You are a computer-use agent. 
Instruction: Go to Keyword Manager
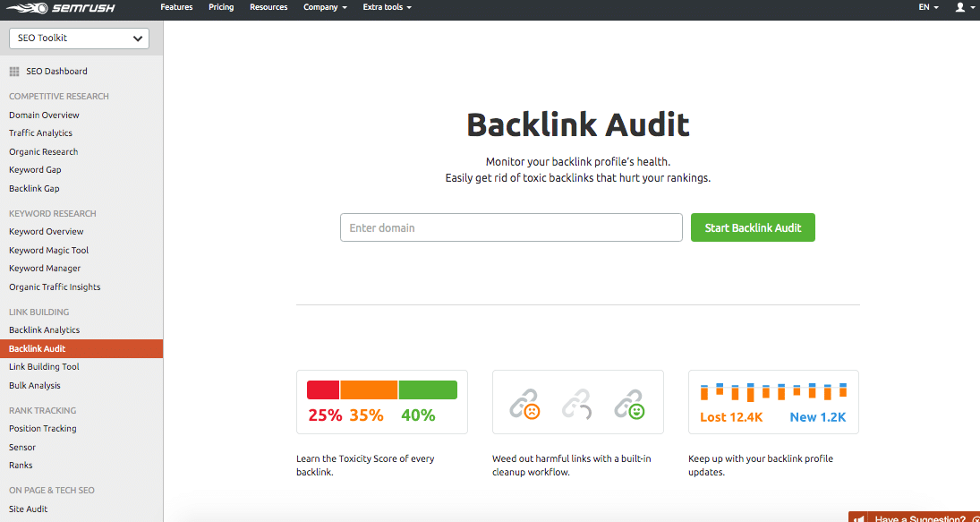tap(45, 269)
